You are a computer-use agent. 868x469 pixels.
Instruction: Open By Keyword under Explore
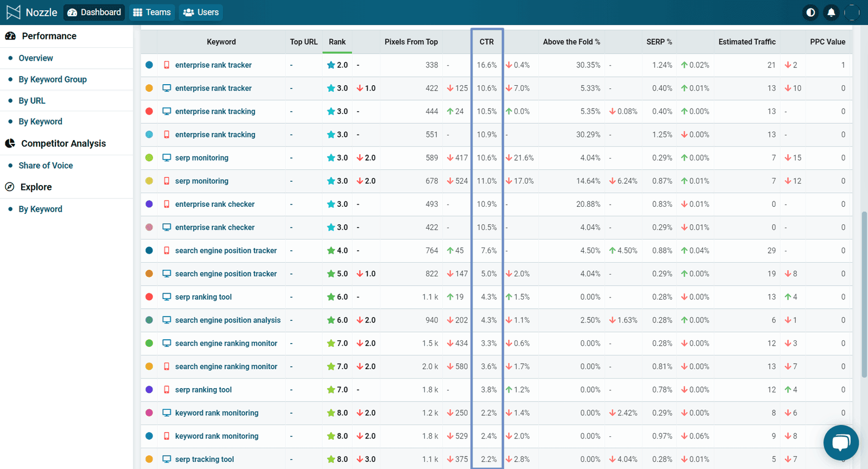[40, 209]
